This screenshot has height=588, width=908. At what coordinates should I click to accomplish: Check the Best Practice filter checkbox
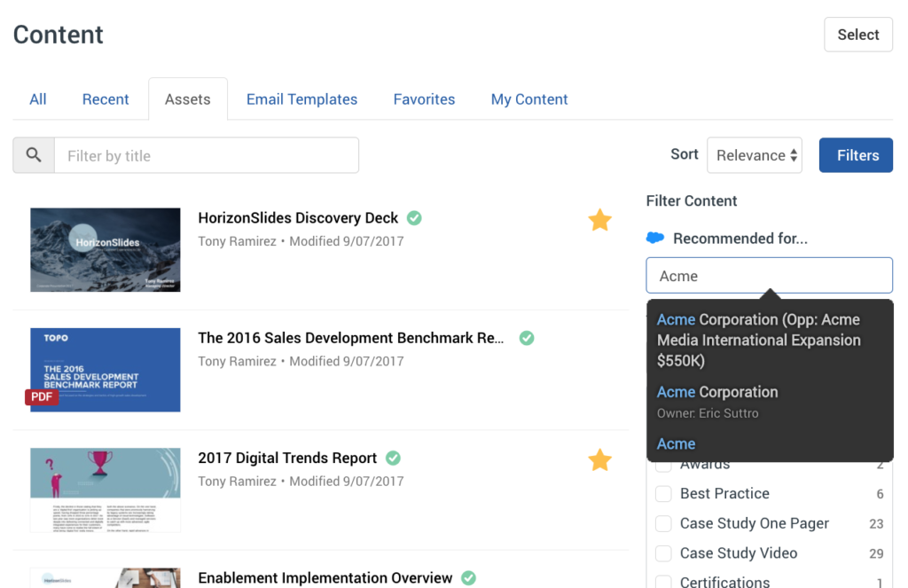[x=662, y=493]
